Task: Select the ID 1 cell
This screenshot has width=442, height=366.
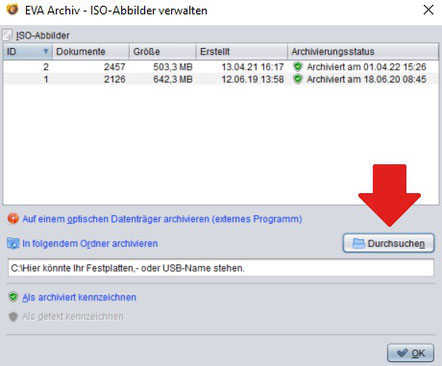Action: [x=28, y=79]
